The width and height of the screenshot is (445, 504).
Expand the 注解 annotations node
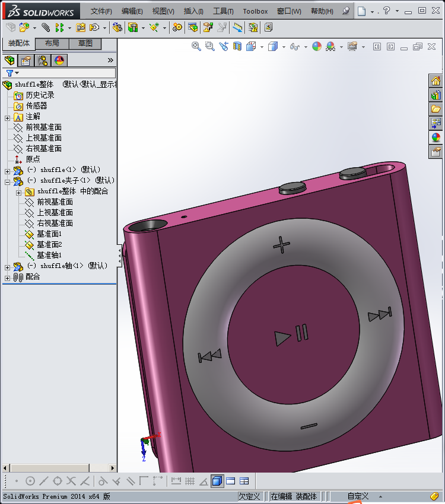pos(7,118)
